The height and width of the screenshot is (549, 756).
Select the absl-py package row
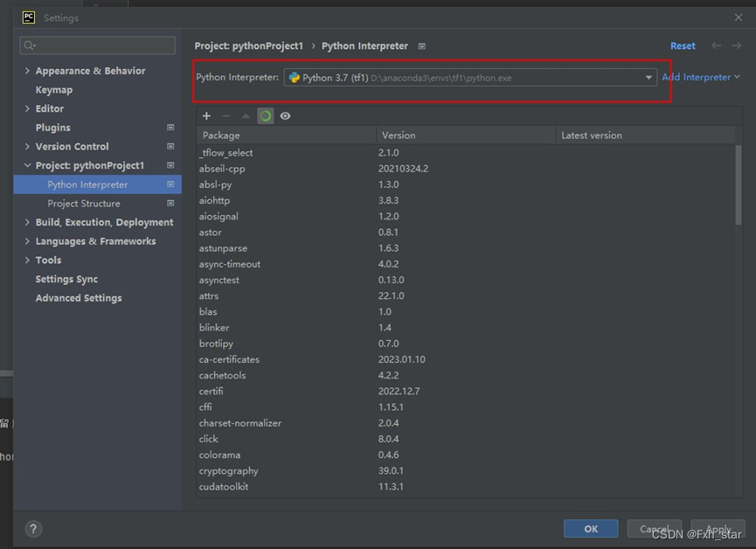click(x=465, y=184)
